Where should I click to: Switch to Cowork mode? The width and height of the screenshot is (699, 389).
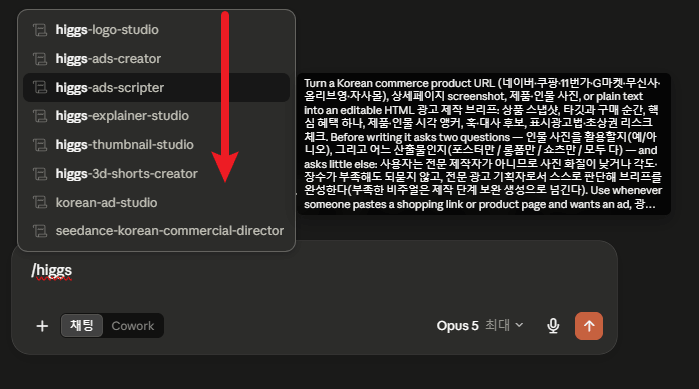click(133, 326)
